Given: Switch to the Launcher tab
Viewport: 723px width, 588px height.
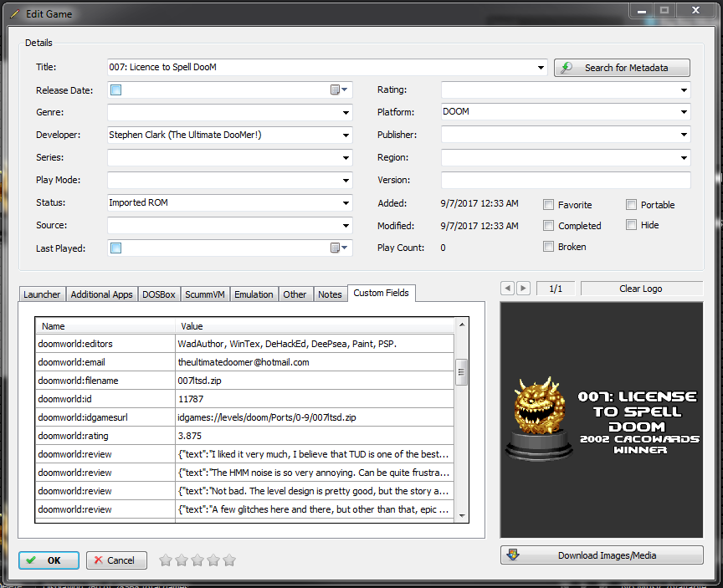Looking at the screenshot, I should [42, 294].
